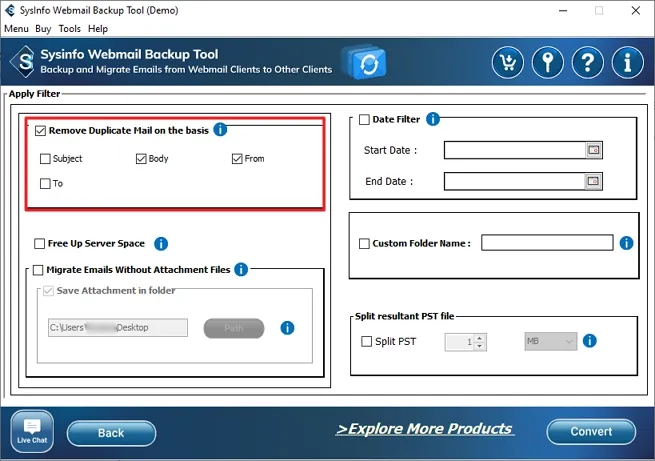Close the Webmail Backup Tool window
Image resolution: width=655 pixels, height=461 pixels.
[x=635, y=10]
